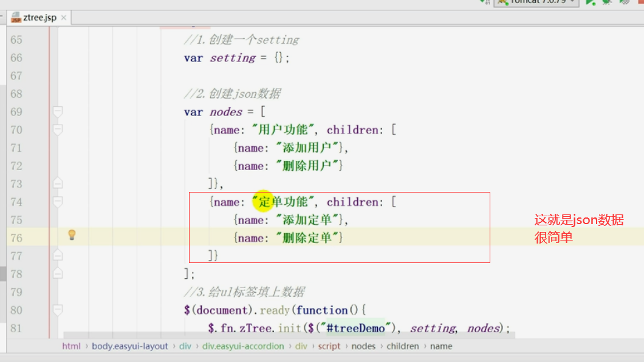The image size is (644, 362).
Task: Click the comment '//1.创建一个setting'
Action: [x=242, y=40]
